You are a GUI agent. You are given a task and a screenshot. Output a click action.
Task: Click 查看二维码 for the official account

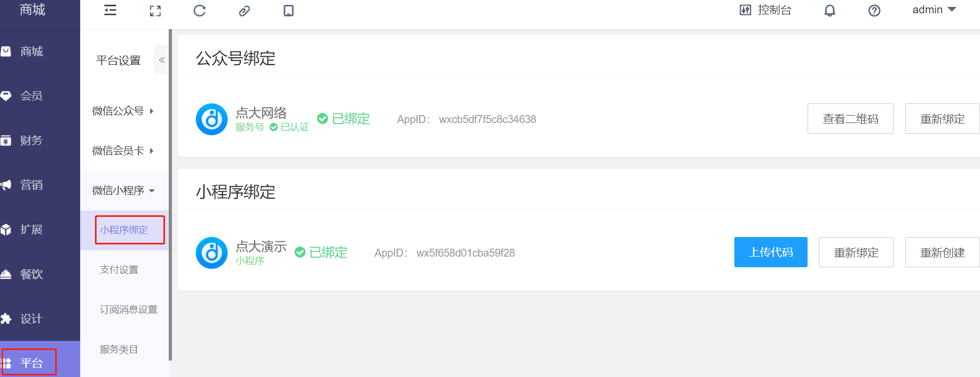coord(851,119)
